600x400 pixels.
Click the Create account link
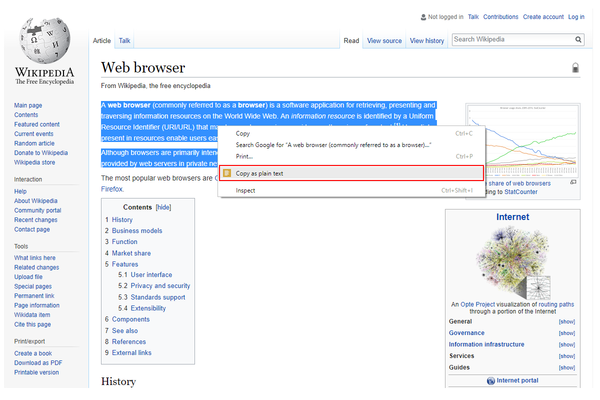pos(543,17)
